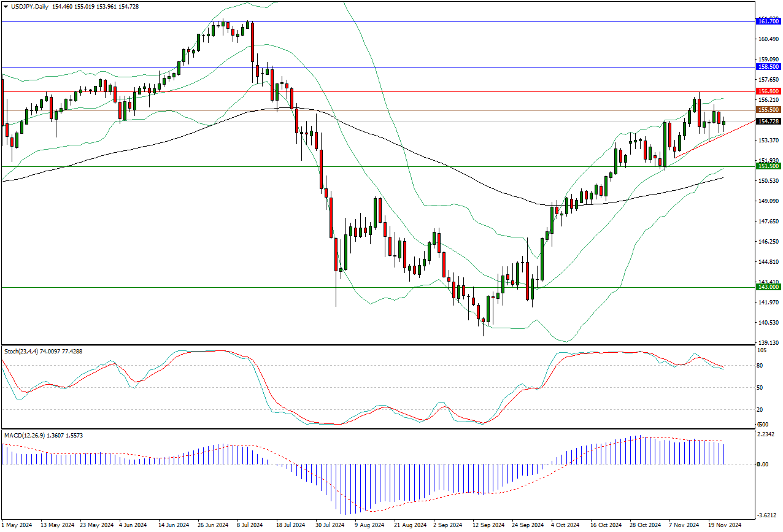The width and height of the screenshot is (783, 532).
Task: Click the 1 May 2024 date label
Action: (x=17, y=525)
